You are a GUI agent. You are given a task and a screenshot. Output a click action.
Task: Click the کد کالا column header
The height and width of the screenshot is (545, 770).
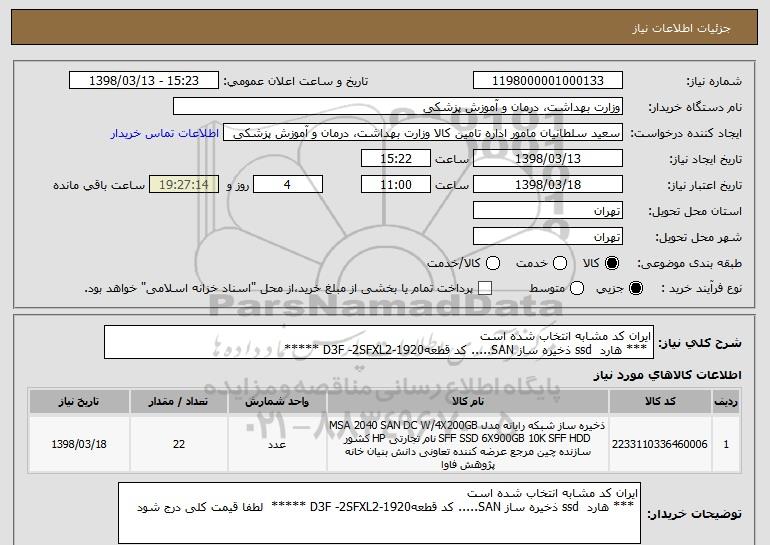click(x=660, y=402)
